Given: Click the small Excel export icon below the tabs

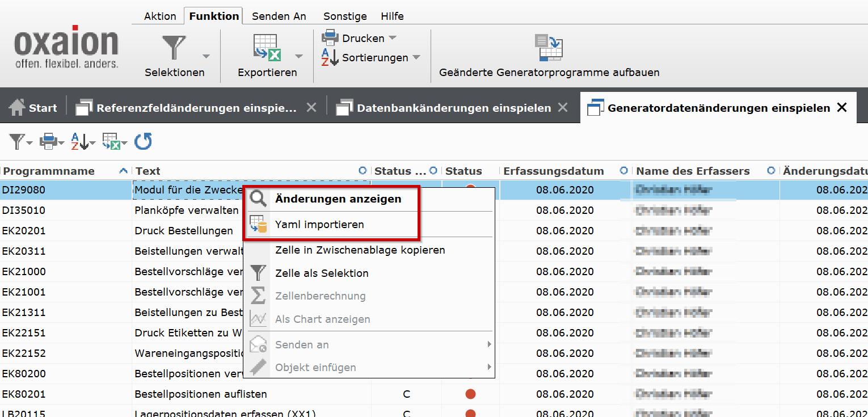Looking at the screenshot, I should click(x=111, y=141).
